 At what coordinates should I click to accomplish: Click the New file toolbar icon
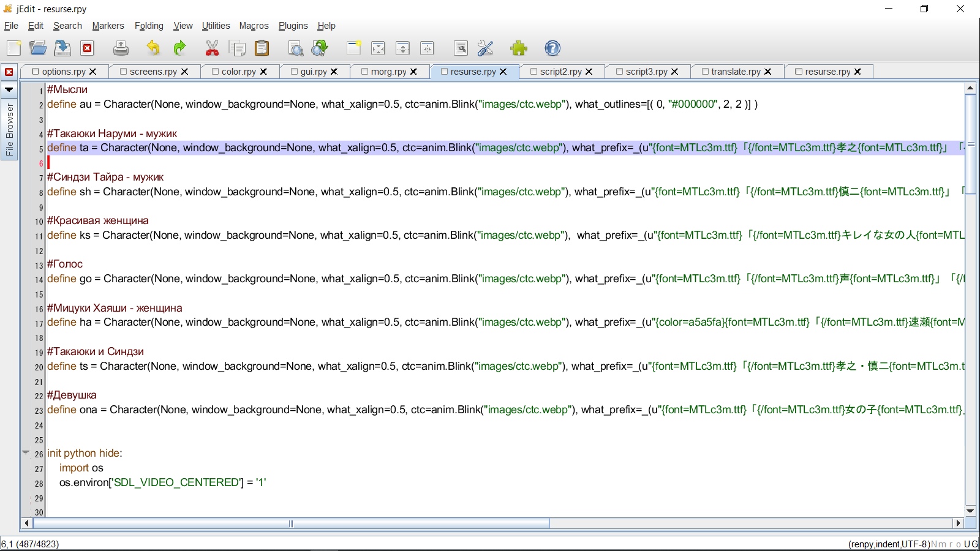point(13,48)
